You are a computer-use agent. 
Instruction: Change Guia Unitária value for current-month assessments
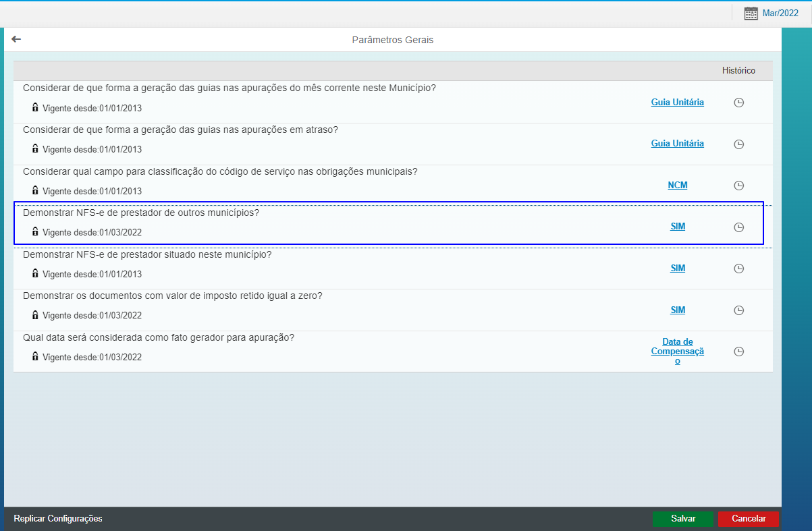[x=677, y=103]
